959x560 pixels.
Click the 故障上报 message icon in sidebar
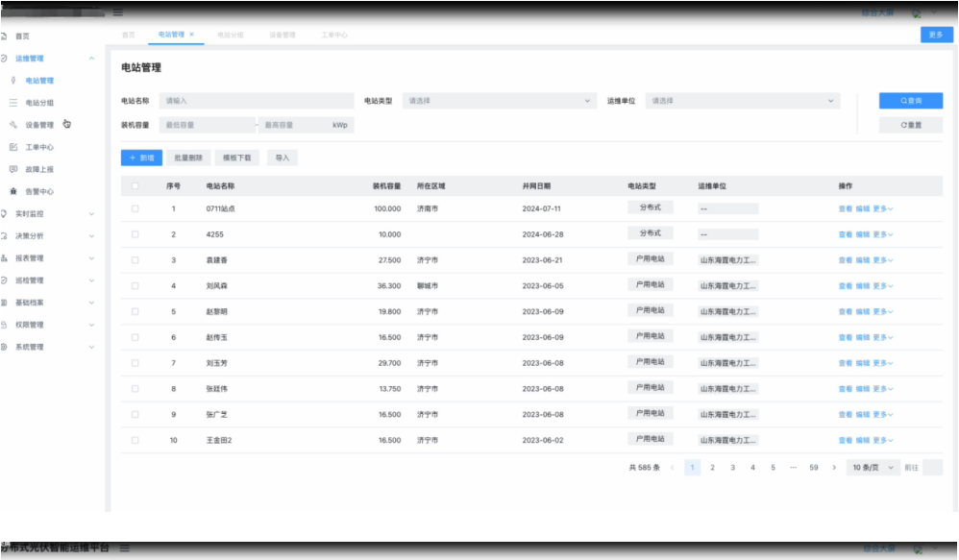click(13, 169)
